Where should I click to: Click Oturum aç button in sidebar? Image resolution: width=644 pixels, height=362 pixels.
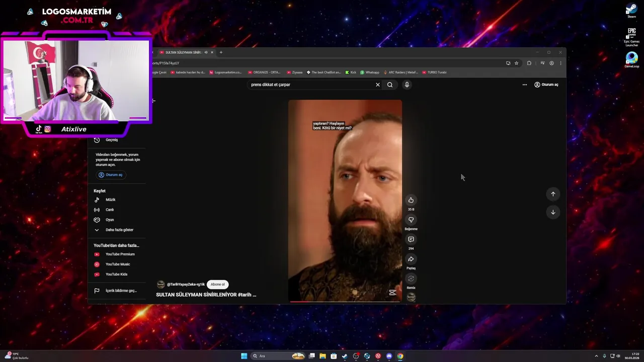[111, 175]
